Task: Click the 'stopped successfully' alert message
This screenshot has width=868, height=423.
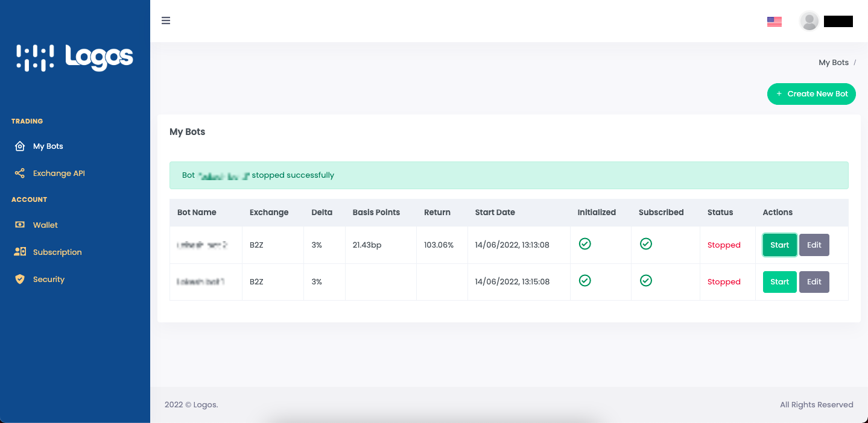Action: point(509,175)
